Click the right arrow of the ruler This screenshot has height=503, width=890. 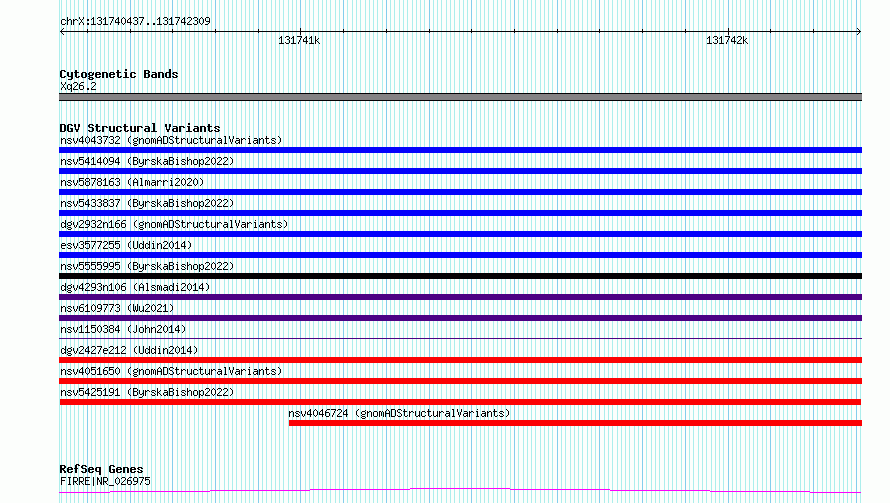pos(858,31)
